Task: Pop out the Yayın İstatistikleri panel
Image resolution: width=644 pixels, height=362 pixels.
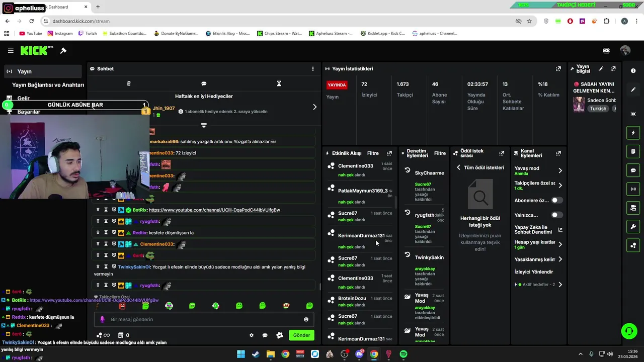Action: tap(558, 69)
